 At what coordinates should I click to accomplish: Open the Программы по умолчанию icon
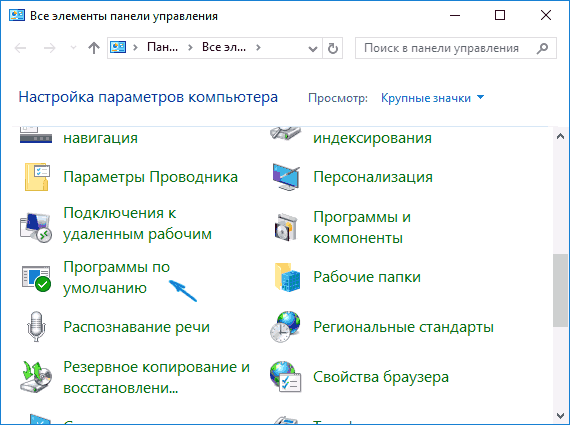36,278
